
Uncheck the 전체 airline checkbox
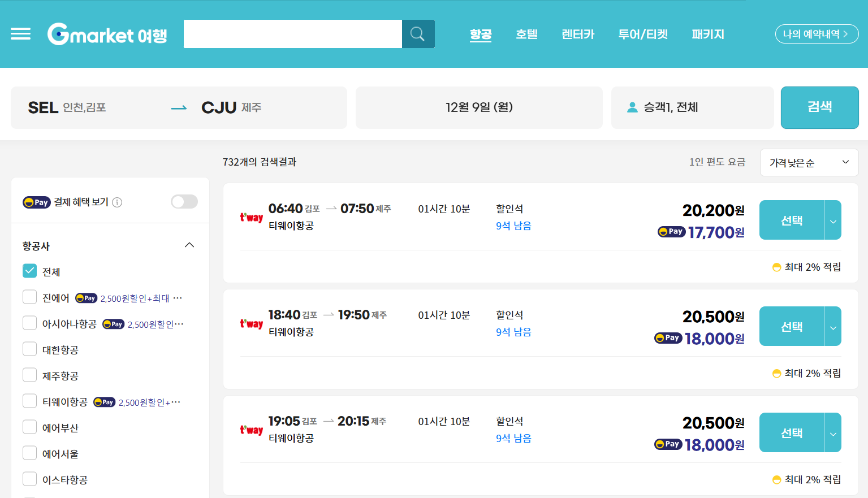coord(29,271)
